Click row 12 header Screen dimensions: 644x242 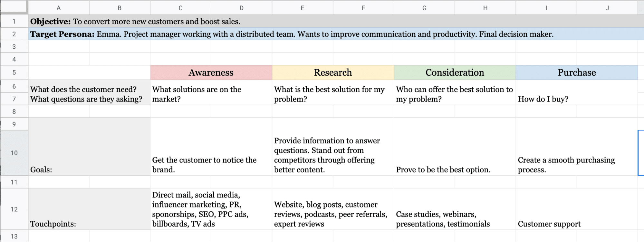tap(14, 209)
